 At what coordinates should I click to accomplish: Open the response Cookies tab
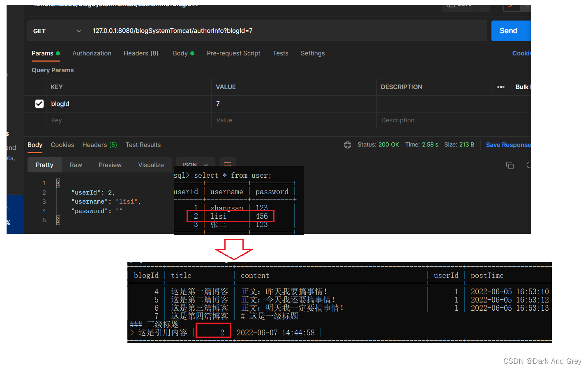[x=62, y=145]
